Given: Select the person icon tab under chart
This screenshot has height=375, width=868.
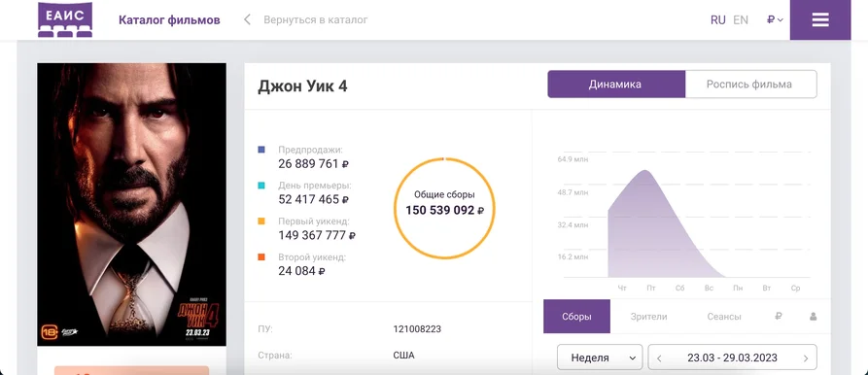Looking at the screenshot, I should click(814, 317).
